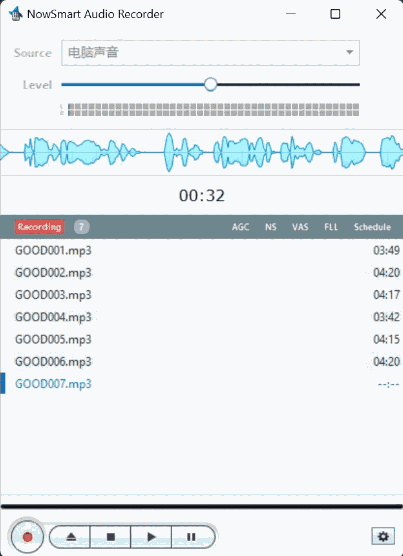The width and height of the screenshot is (403, 556).
Task: Stop the recording with the square button
Action: 111,537
